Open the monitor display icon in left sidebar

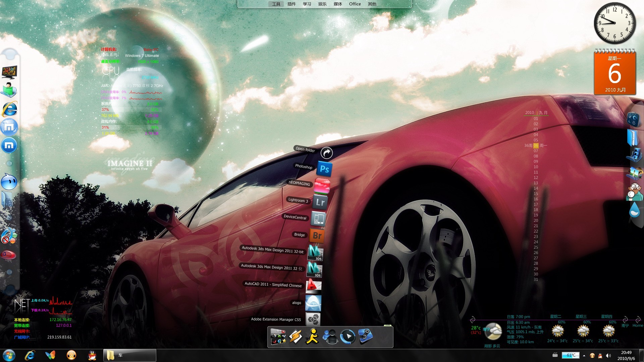coord(9,72)
